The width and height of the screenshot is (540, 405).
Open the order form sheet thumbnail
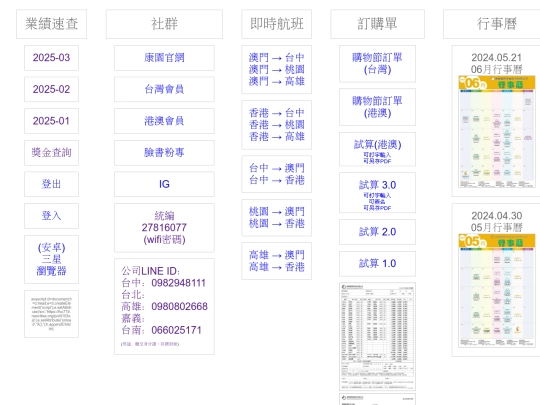[x=377, y=337]
